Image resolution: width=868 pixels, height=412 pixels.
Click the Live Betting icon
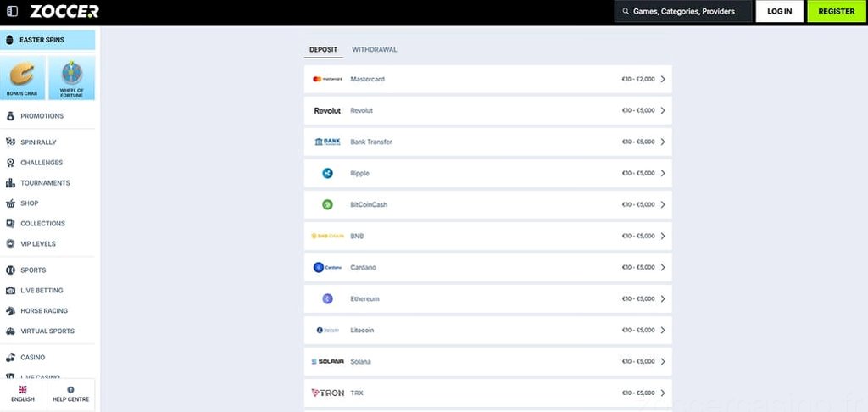pos(10,290)
